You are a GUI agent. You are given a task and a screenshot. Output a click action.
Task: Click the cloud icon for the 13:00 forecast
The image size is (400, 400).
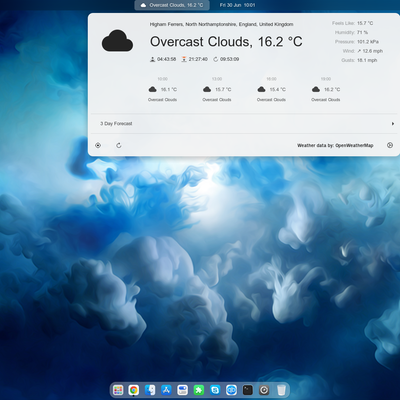207,89
